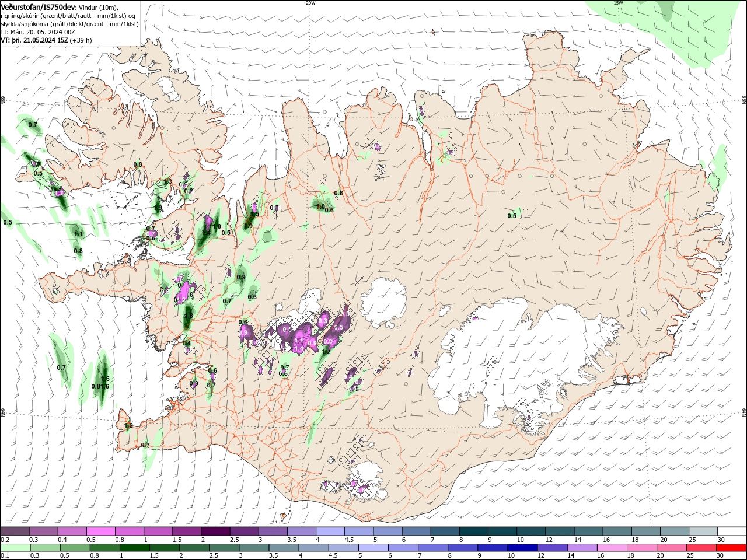
Task: Select the 18 swatch in the lower rain scale
Action: (x=642, y=548)
